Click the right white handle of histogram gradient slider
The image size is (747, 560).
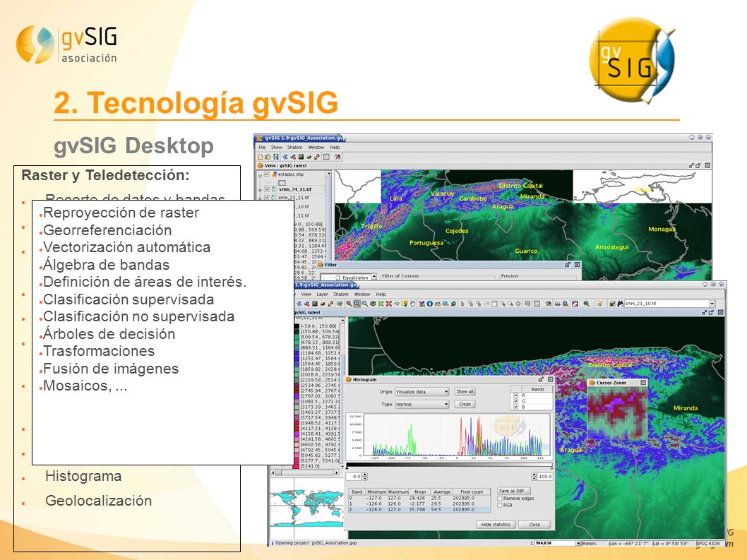[x=551, y=467]
